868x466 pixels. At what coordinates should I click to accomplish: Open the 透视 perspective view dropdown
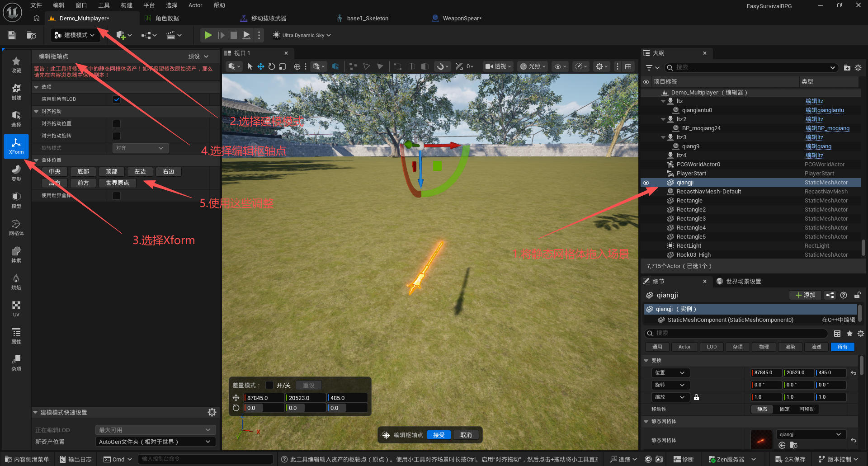pos(498,66)
